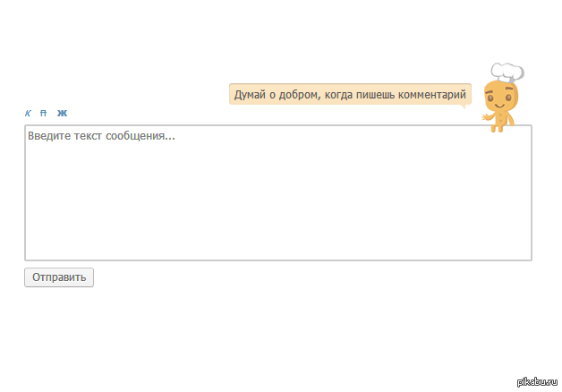The image size is (562, 392).
Task: Toggle strikethrough with the crossed П icon
Action: tap(43, 114)
